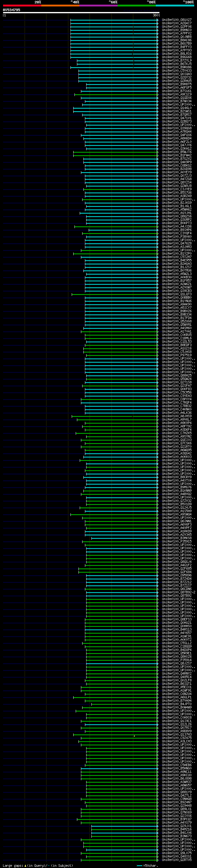Click the UniRef100_A8H6D4 hit label
The width and height of the screenshot is (197, 868).
[176, 139]
